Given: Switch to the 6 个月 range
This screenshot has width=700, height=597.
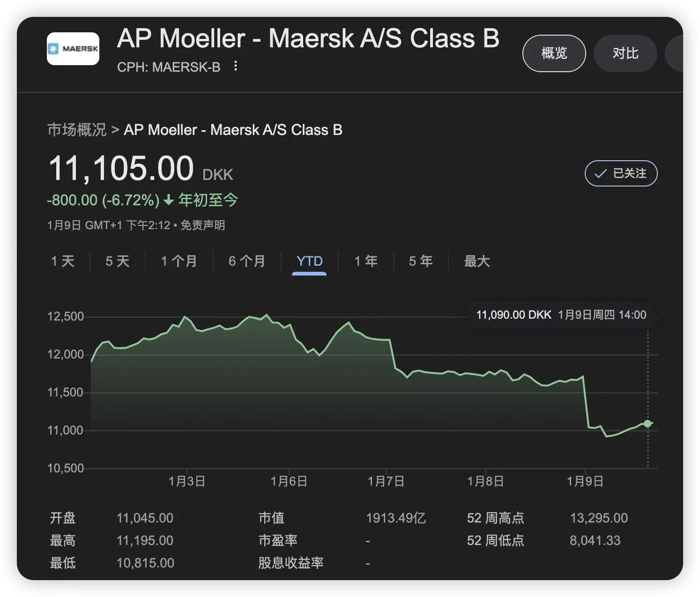Looking at the screenshot, I should pyautogui.click(x=247, y=261).
